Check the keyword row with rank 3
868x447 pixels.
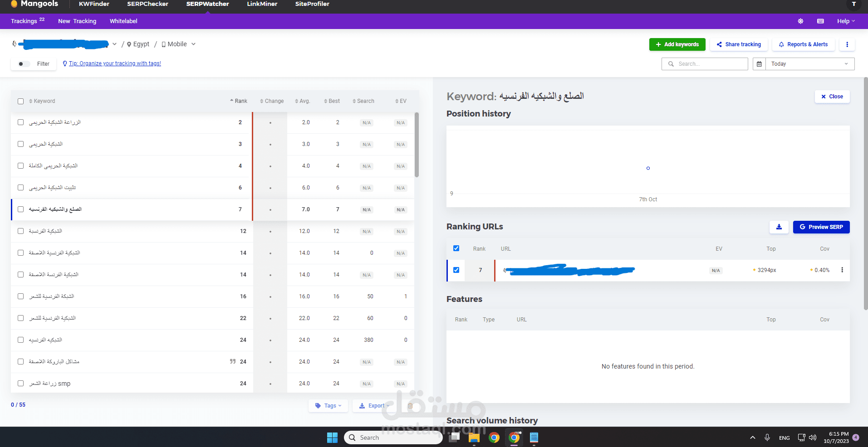click(20, 144)
